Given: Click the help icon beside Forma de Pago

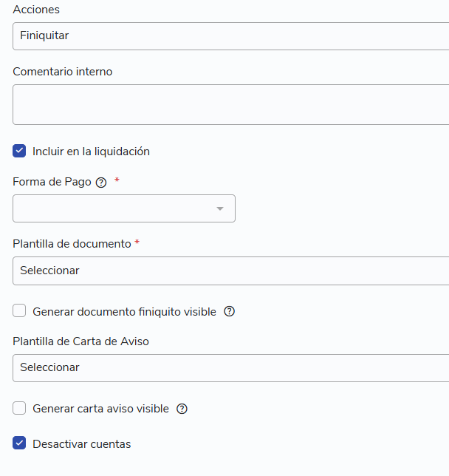Looking at the screenshot, I should coord(101,183).
